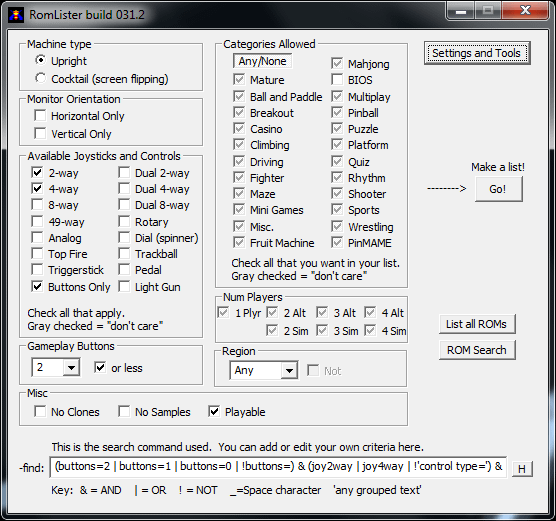
Task: Toggle the Driving category checkbox
Action: [x=239, y=161]
